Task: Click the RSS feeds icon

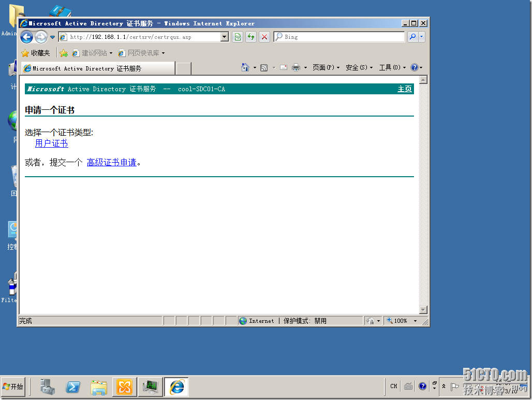Action: 263,67
